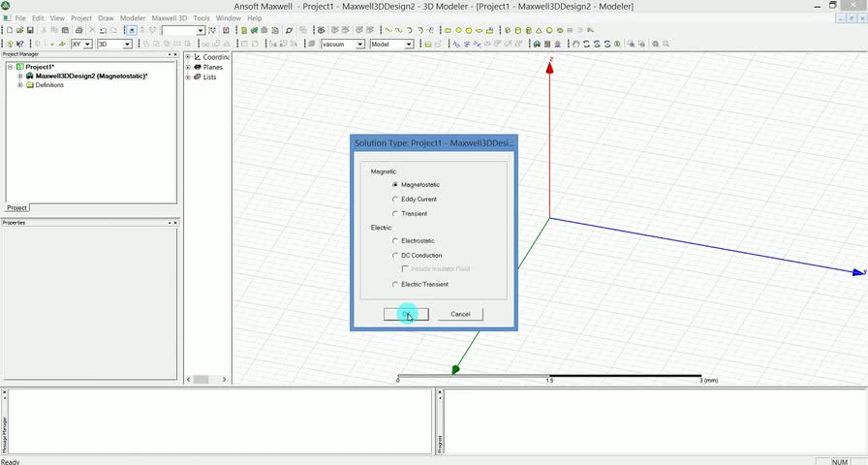Select the Definitions folder label
This screenshot has height=465, width=868.
pos(49,85)
